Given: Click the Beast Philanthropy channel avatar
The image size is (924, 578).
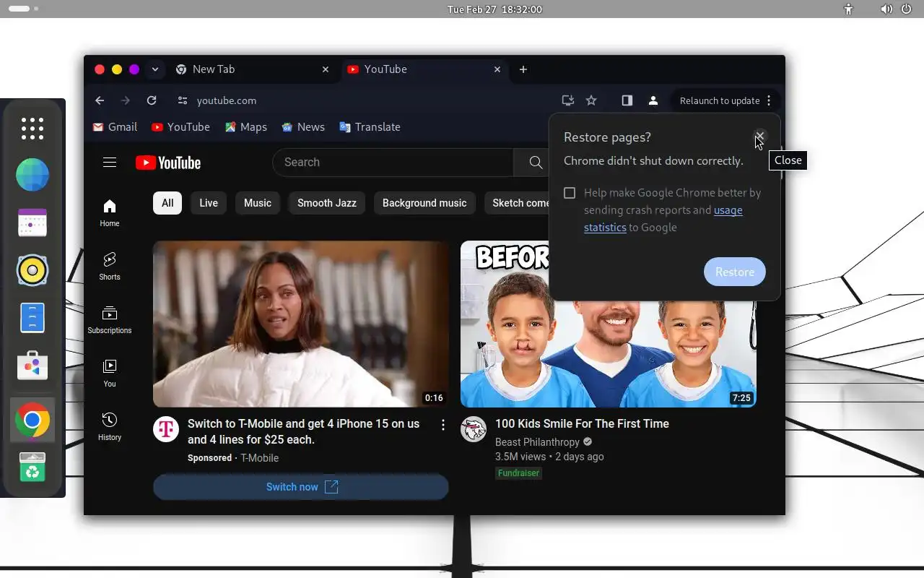Looking at the screenshot, I should point(474,429).
